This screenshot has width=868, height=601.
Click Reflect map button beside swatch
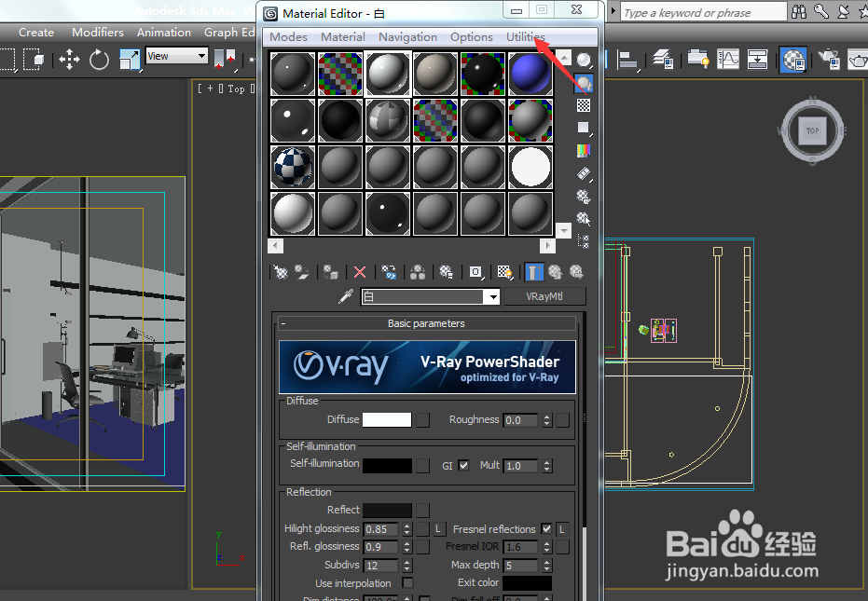422,511
